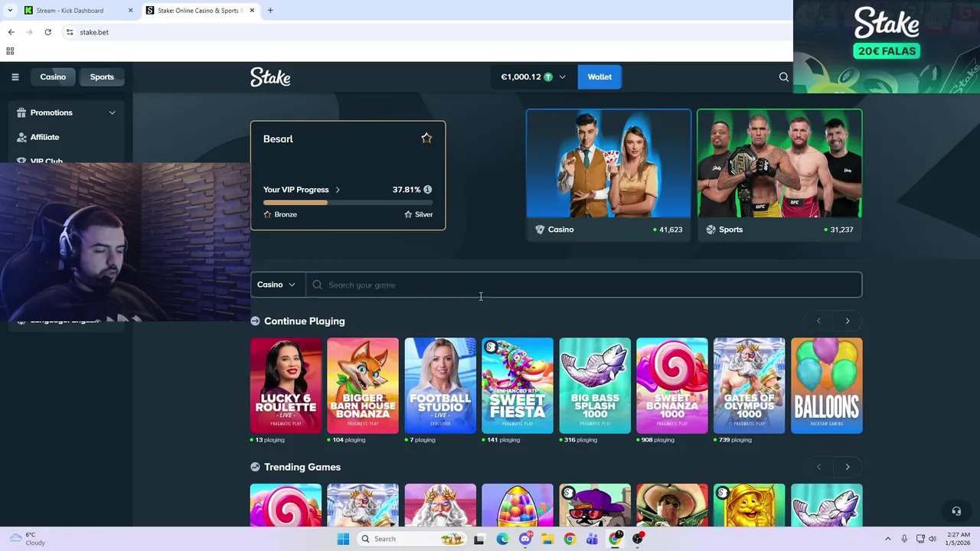Select the Stake Online Casino browser tab
Viewport: 980px width, 551px height.
click(x=201, y=11)
